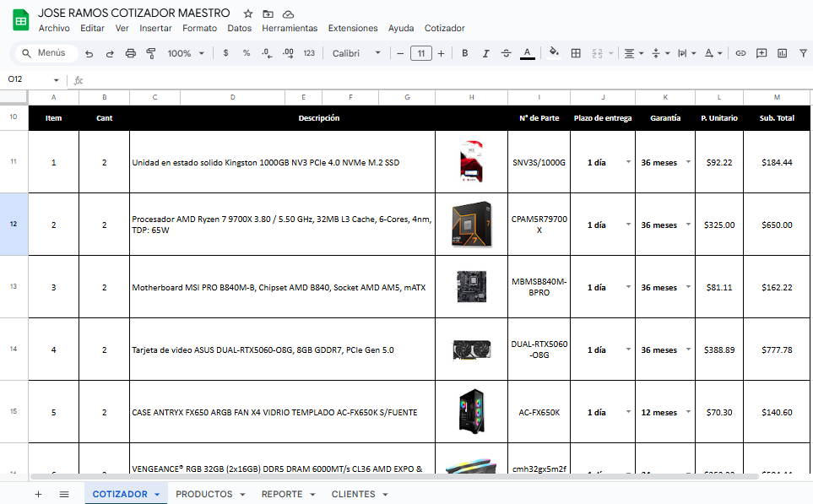Toggle italic formatting
This screenshot has width=813, height=504.
click(485, 53)
